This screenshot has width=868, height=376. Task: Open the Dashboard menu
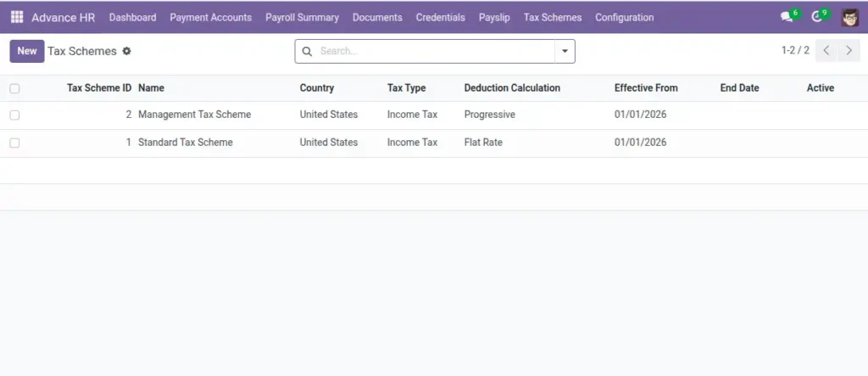click(132, 17)
